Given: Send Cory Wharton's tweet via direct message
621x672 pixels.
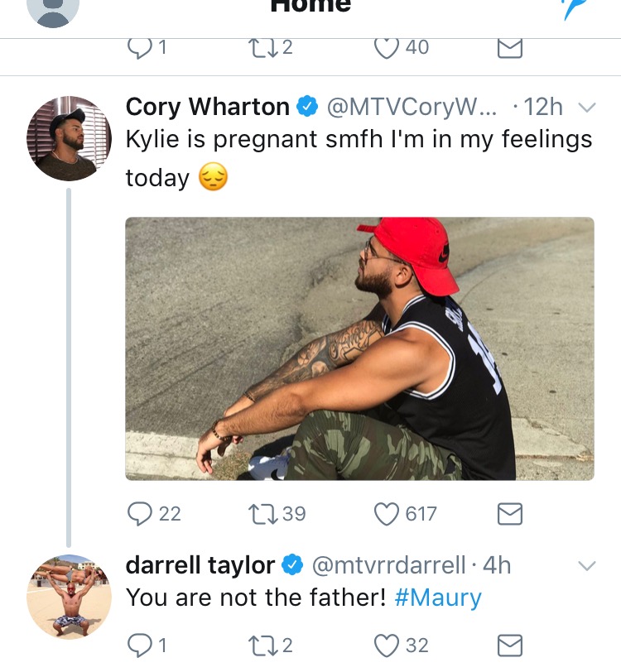Looking at the screenshot, I should click(509, 514).
